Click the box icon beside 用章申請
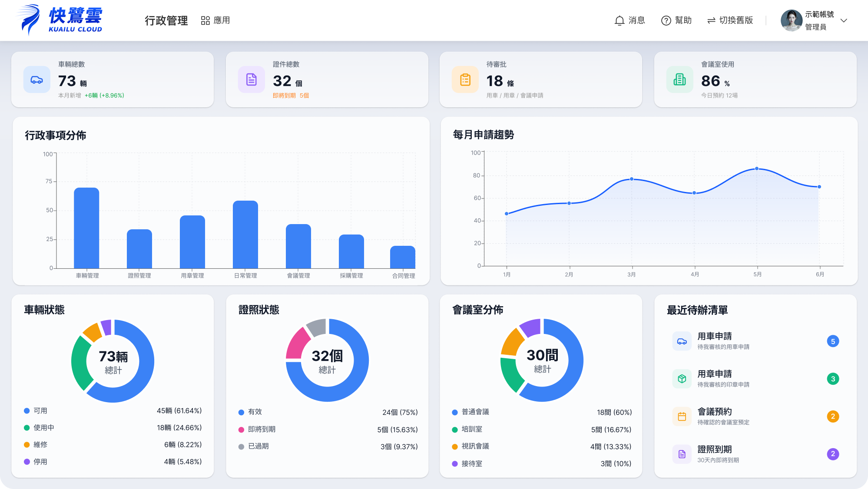The width and height of the screenshot is (868, 489). 682,379
